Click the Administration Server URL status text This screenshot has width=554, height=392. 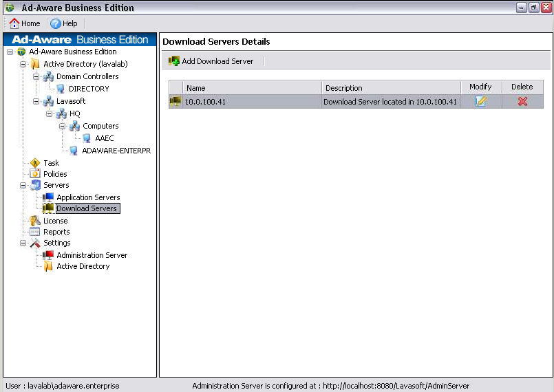(x=331, y=386)
